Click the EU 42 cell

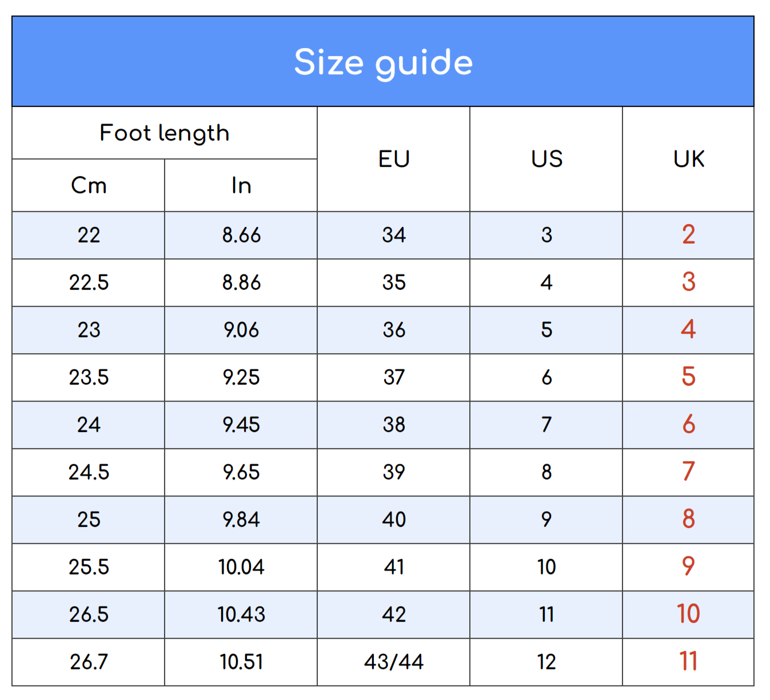394,615
